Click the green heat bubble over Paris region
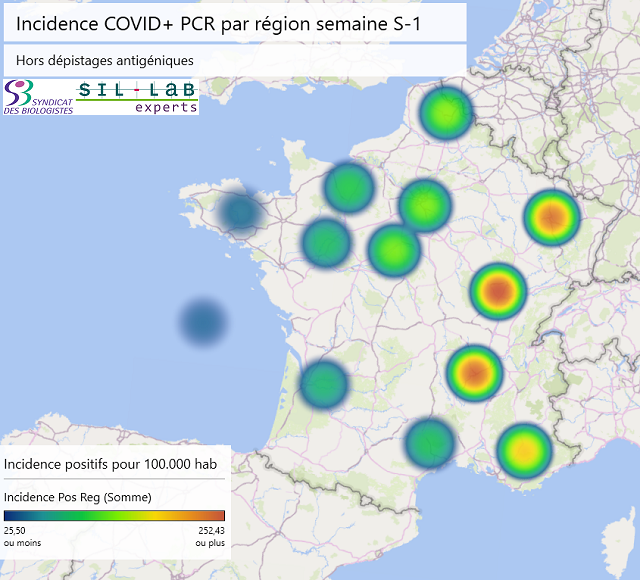Image resolution: width=640 pixels, height=580 pixels. 425,205
